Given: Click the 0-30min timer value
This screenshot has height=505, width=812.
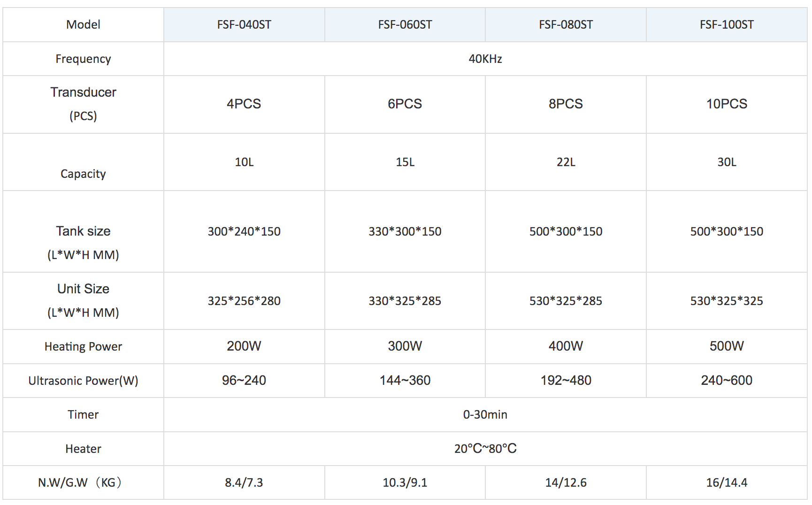Looking at the screenshot, I should pos(485,415).
